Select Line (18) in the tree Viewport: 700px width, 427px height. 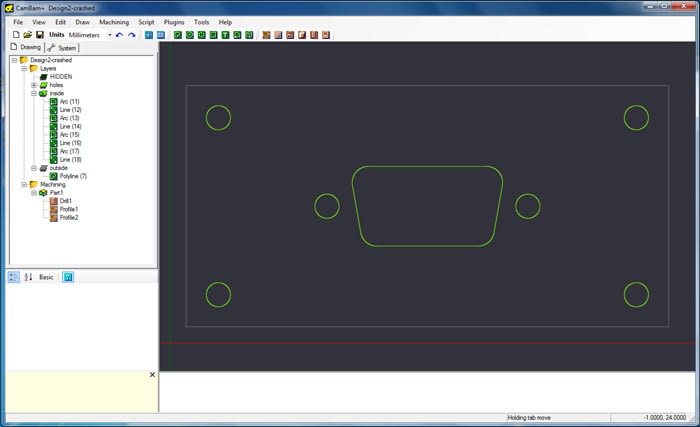point(70,159)
